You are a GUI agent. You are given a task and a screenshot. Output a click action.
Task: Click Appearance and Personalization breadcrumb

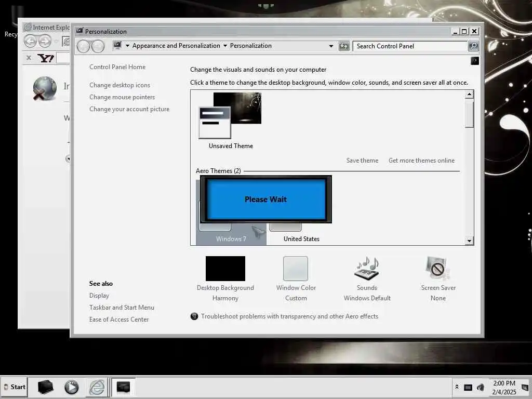pos(176,46)
